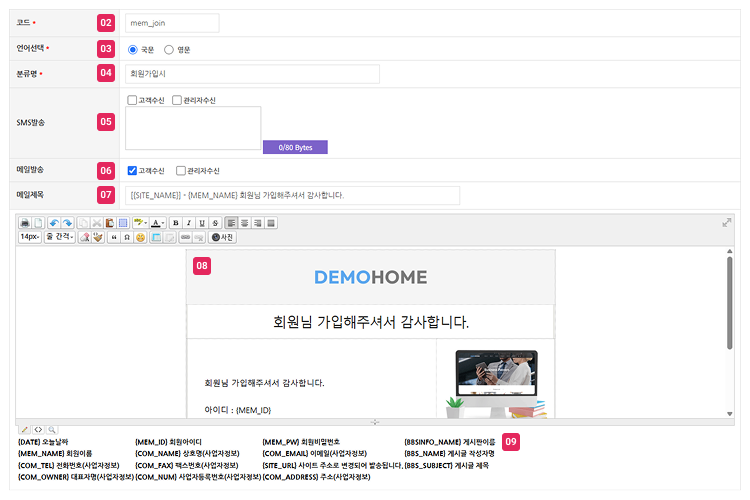The height and width of the screenshot is (500, 750).
Task: Click the 메일제목 subject input field
Action: tap(292, 196)
